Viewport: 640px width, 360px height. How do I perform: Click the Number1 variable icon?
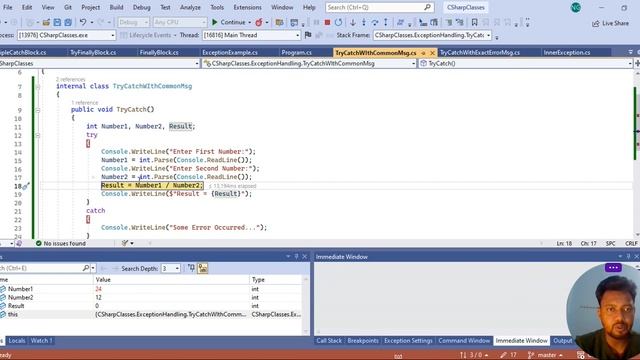3,289
